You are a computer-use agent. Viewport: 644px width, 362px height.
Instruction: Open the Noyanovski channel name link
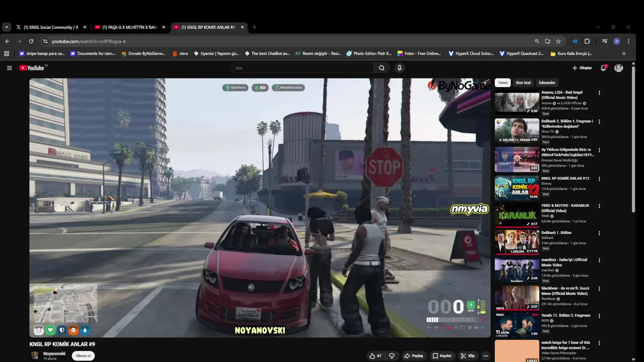(54, 353)
